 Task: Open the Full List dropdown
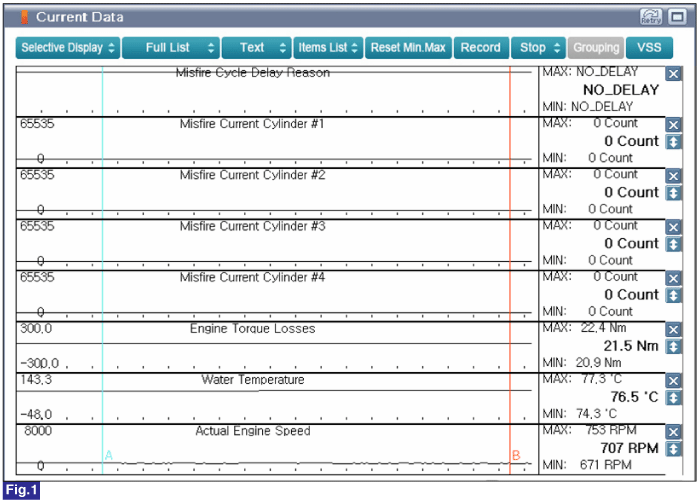171,48
